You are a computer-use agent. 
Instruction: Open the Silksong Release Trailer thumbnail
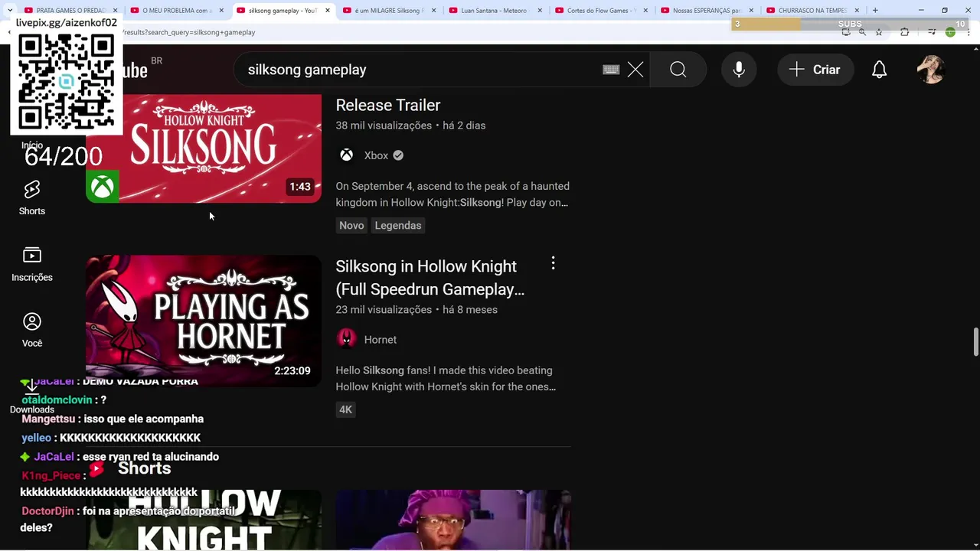tap(204, 148)
